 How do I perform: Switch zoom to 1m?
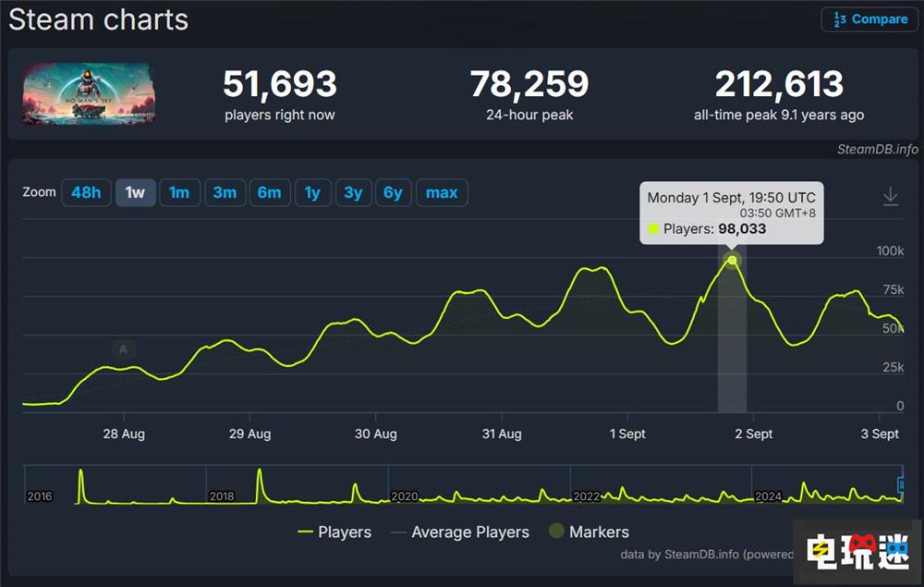(179, 192)
